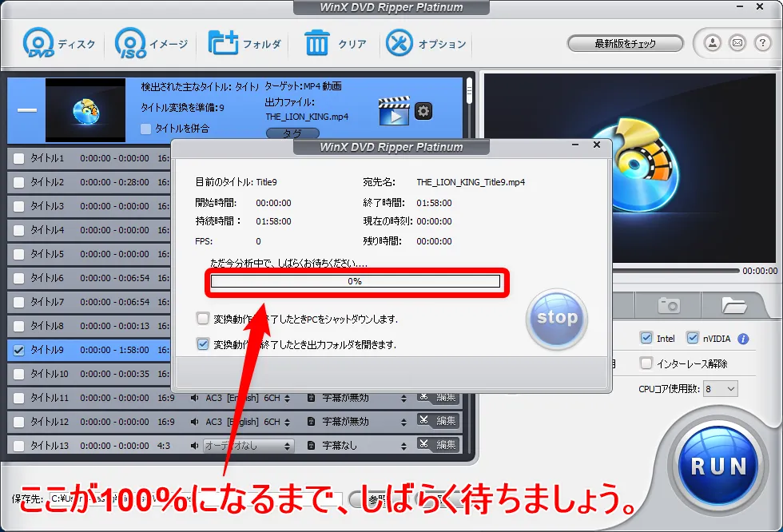The height and width of the screenshot is (532, 783).
Task: Toggle the Intel hardware acceleration checkbox
Action: (x=646, y=338)
